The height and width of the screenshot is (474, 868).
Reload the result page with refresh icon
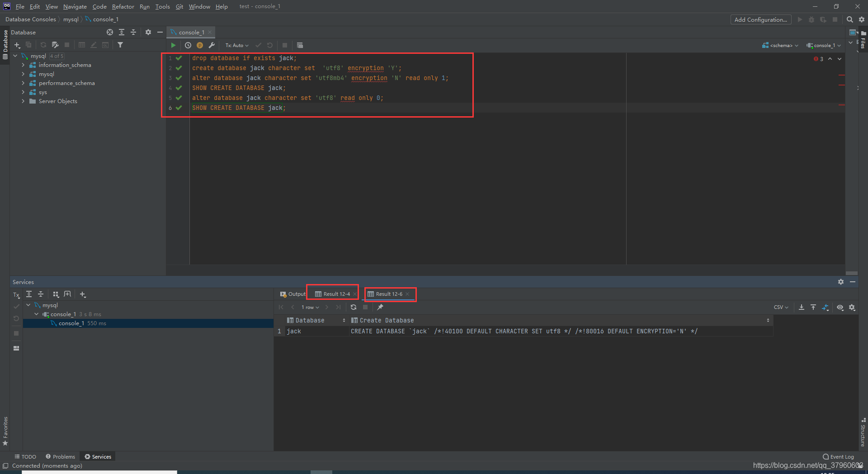354,307
